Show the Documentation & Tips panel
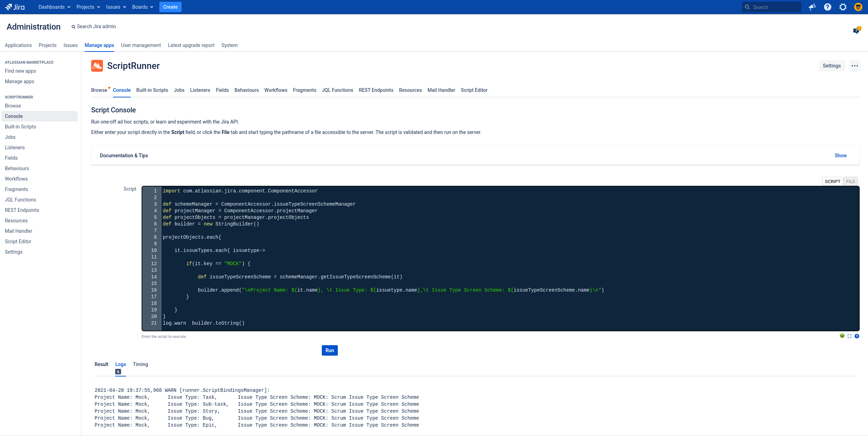The width and height of the screenshot is (868, 436). [840, 156]
